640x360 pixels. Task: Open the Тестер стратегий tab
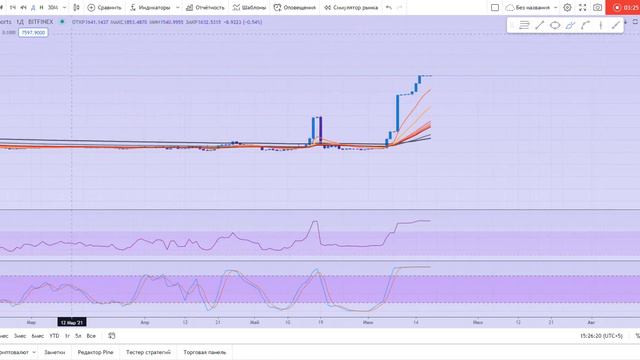(148, 352)
